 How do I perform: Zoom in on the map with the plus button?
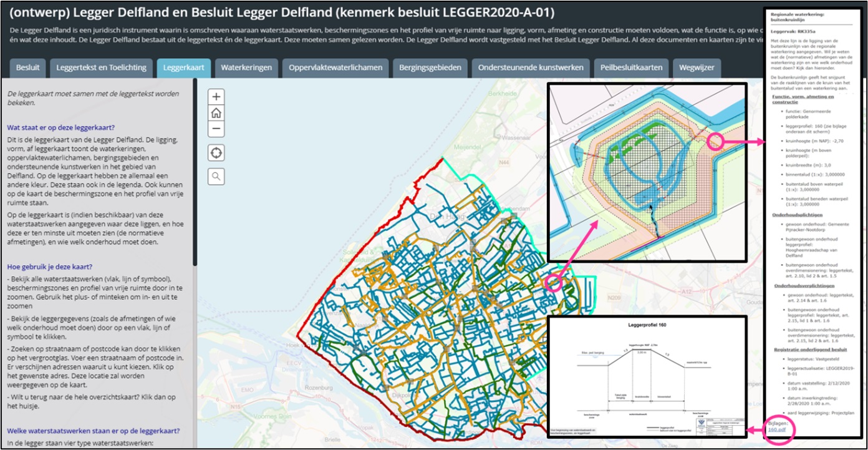pyautogui.click(x=216, y=97)
